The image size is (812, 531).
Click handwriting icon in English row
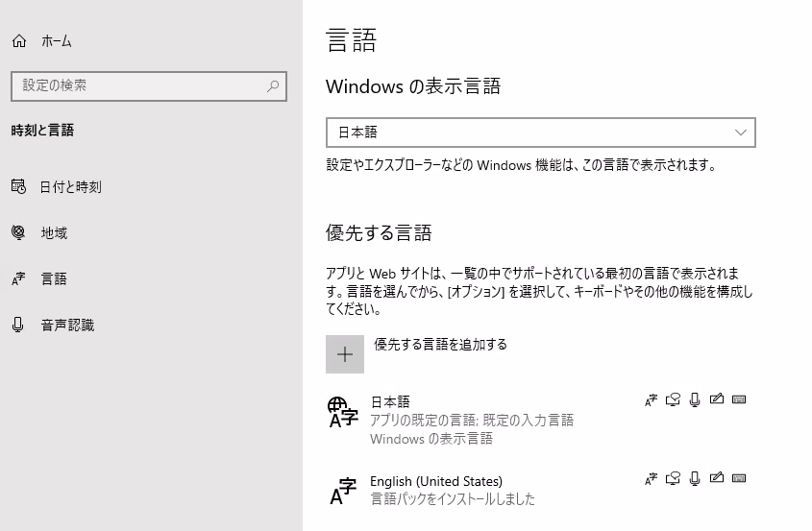click(717, 477)
